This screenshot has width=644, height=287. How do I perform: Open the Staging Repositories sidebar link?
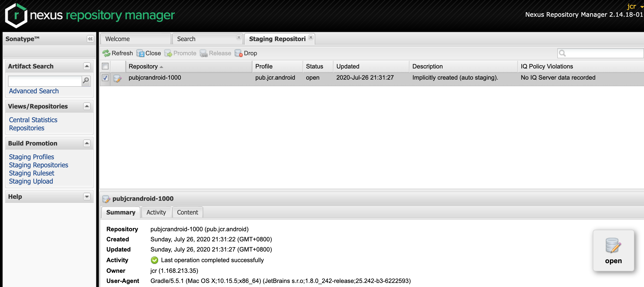[x=39, y=165]
